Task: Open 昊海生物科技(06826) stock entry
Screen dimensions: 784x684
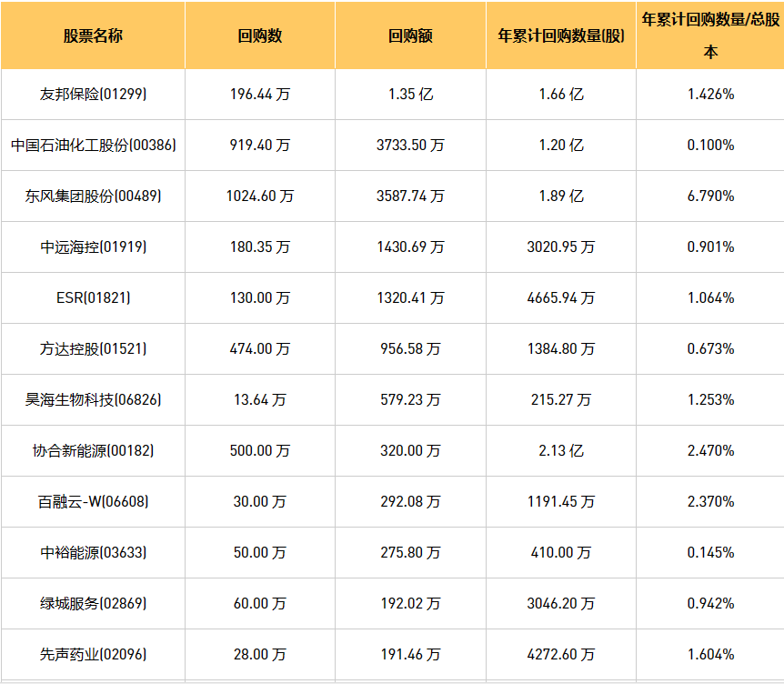Action: [93, 399]
